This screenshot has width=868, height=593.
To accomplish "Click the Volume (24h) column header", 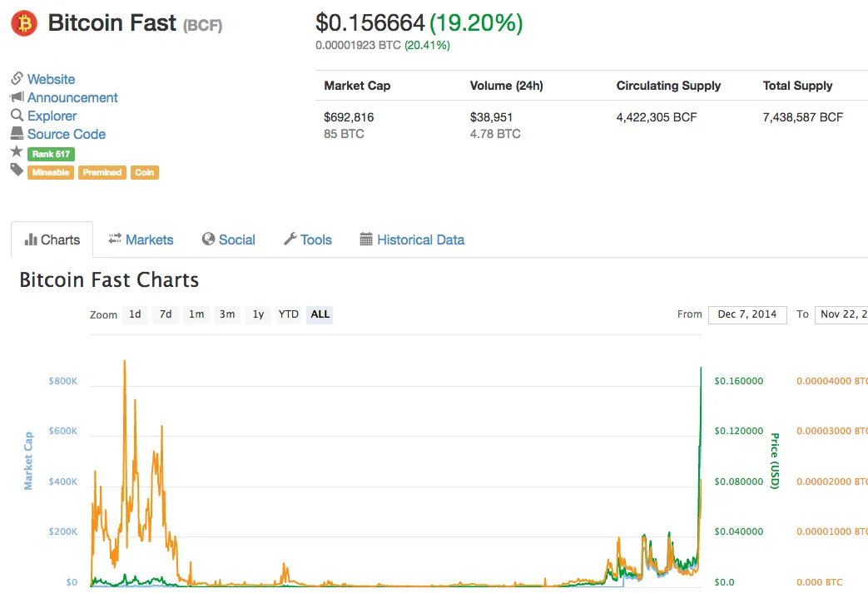I will coord(507,86).
